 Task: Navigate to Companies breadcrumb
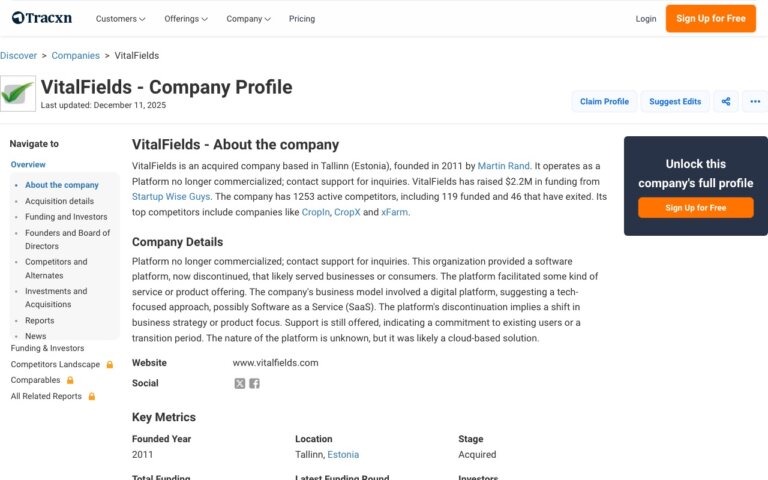pos(75,55)
